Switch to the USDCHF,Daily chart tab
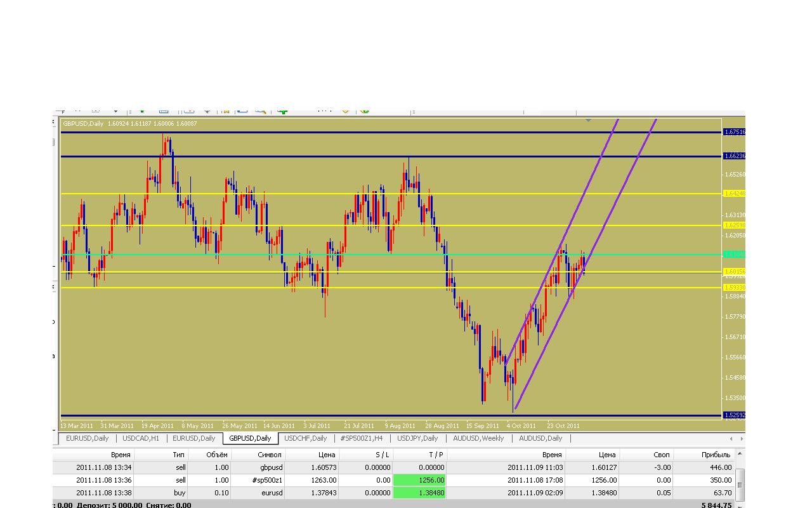Screen dimensions: 812x508 [305, 438]
